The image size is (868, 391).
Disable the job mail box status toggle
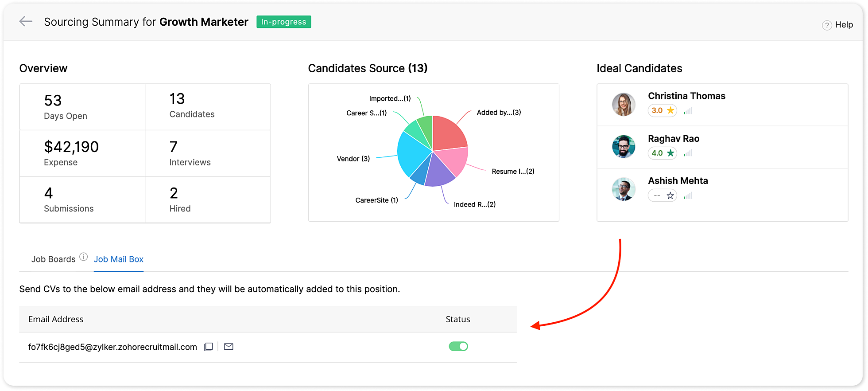tap(458, 346)
